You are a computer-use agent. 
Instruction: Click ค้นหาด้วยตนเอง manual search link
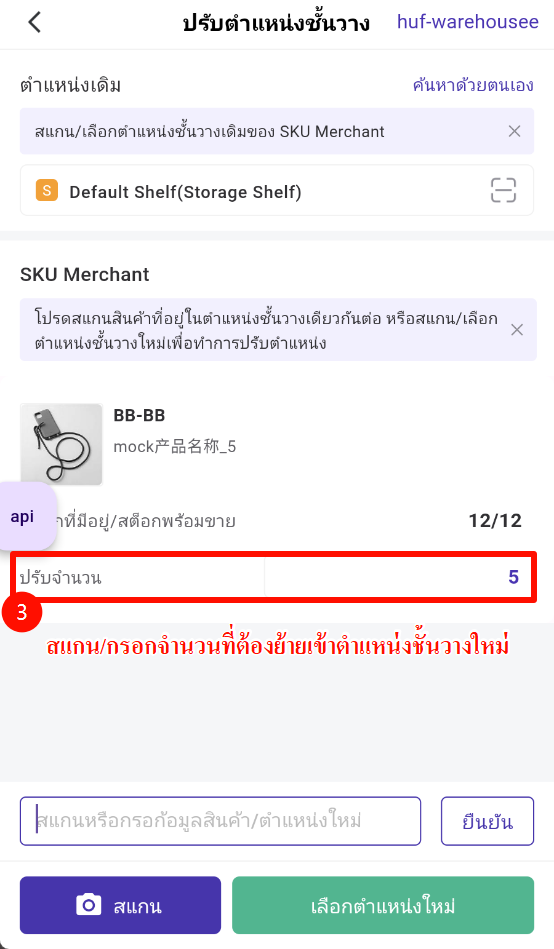tap(473, 85)
